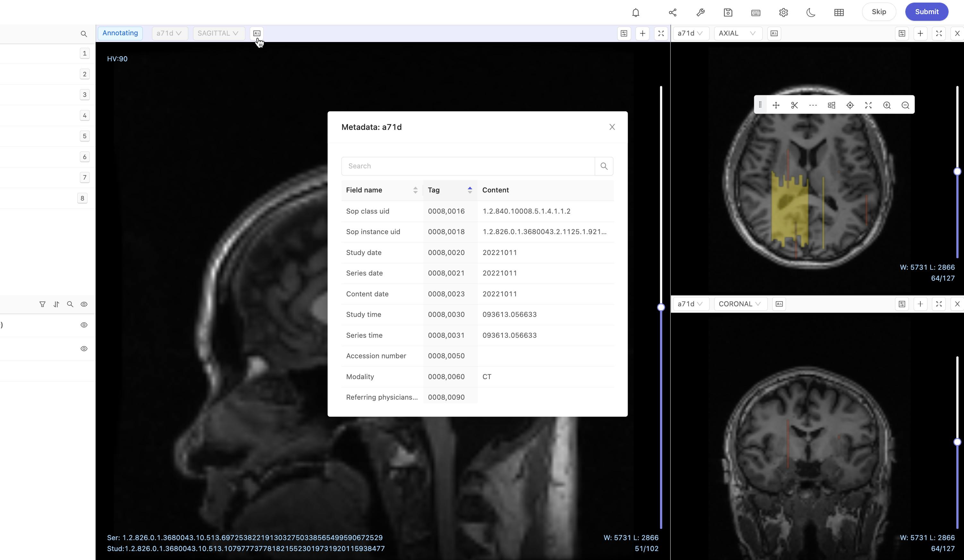
Task: Toggle dark mode moon icon
Action: [811, 13]
